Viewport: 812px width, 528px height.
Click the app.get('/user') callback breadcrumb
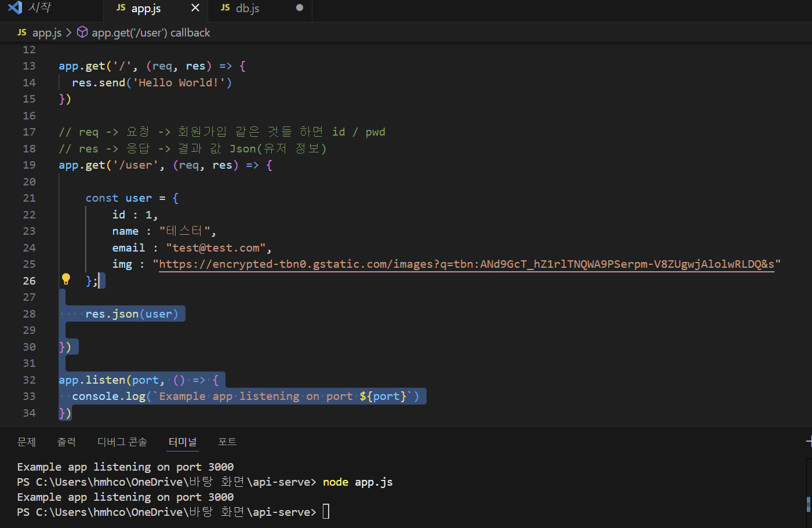tap(151, 32)
